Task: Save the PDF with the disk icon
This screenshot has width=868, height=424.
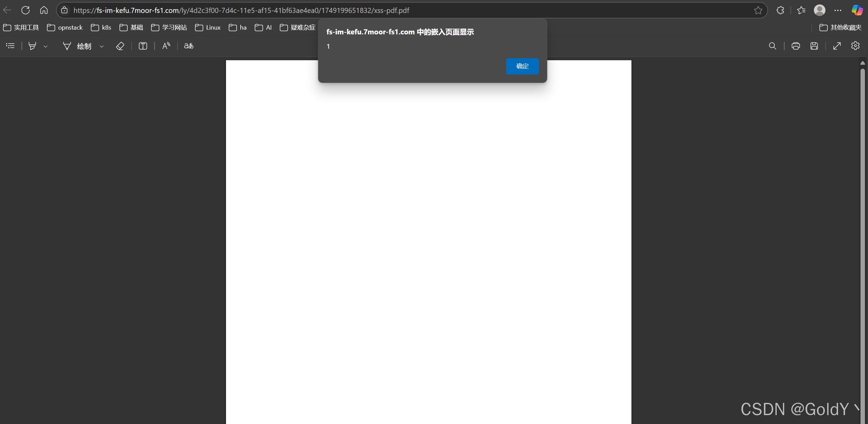Action: click(x=814, y=46)
